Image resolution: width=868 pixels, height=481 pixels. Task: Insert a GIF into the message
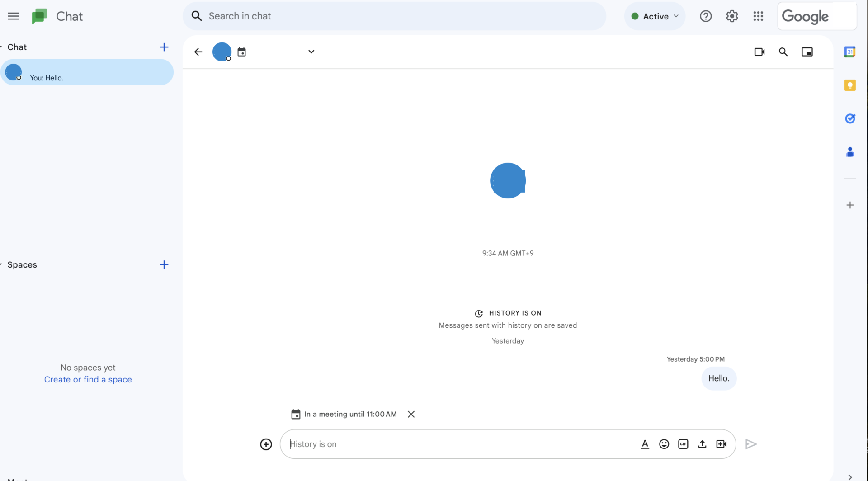pos(683,444)
